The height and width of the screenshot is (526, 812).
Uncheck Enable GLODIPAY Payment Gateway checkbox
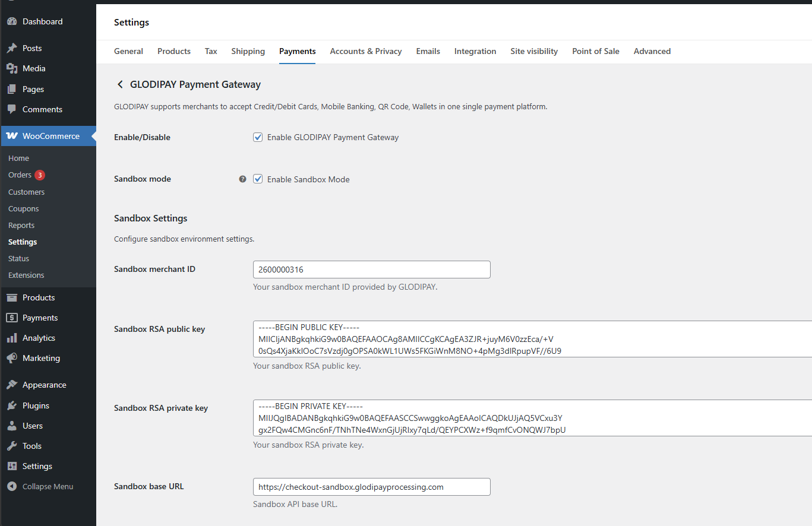point(258,137)
